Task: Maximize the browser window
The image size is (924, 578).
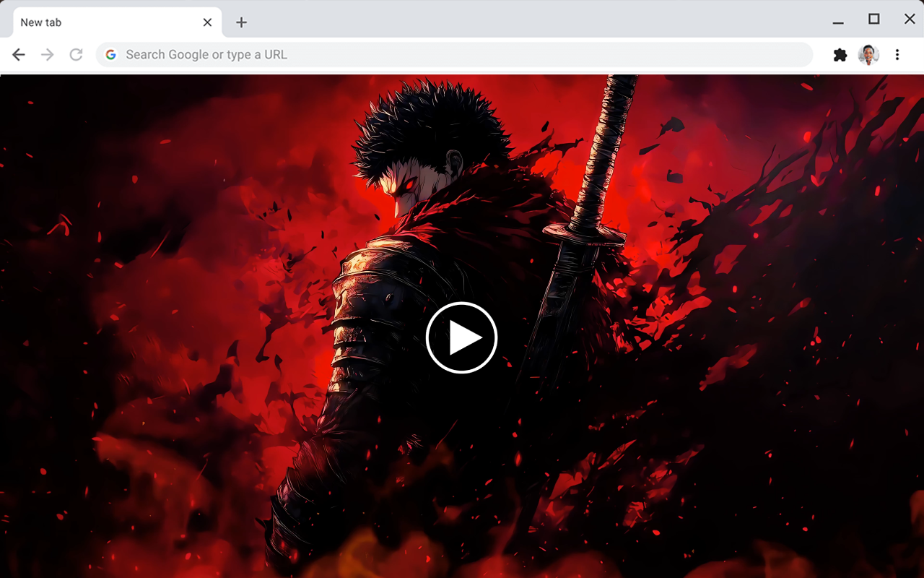Action: (x=874, y=19)
